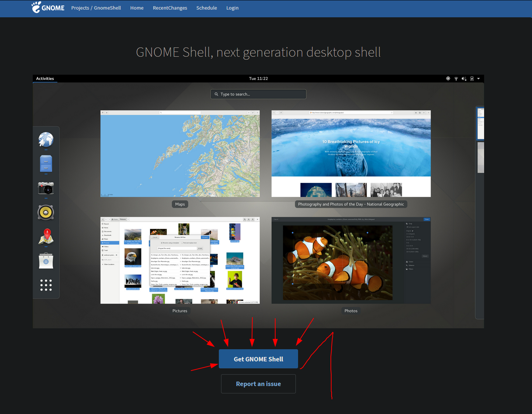Click the GNOME foot logo
532x414 pixels.
click(x=48, y=7)
